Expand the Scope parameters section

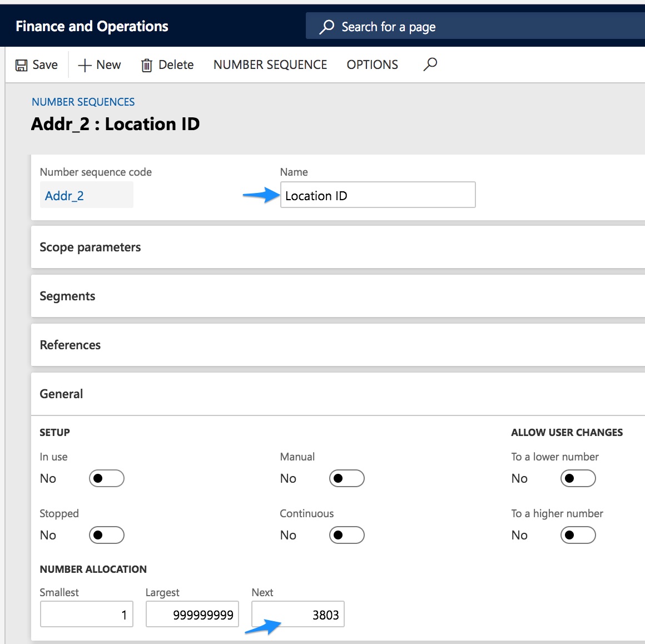pyautogui.click(x=338, y=247)
